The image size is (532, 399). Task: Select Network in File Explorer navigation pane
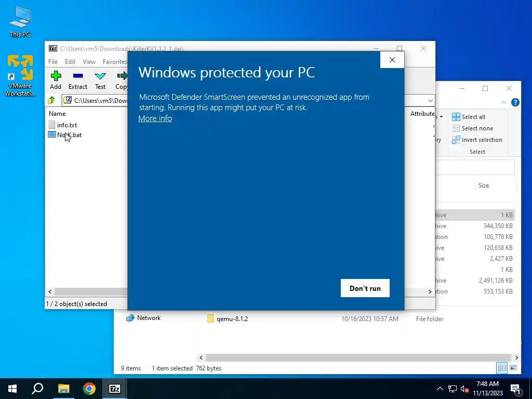[143, 318]
